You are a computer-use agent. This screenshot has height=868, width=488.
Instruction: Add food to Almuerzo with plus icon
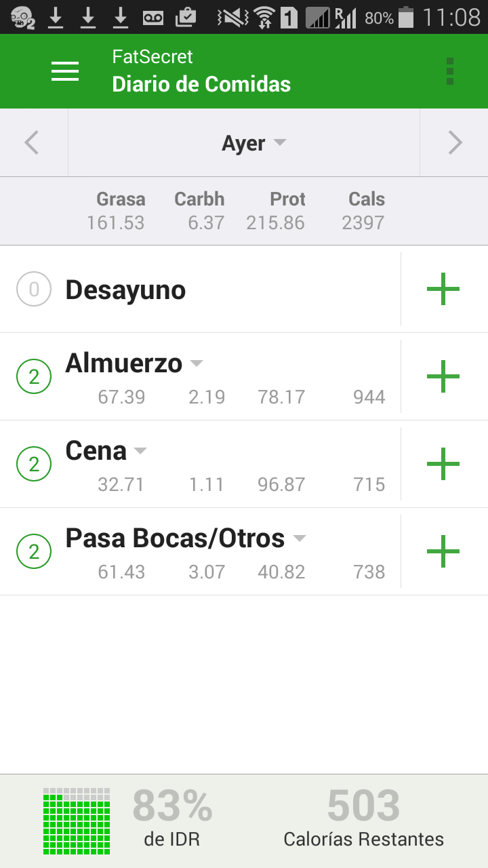tap(443, 376)
